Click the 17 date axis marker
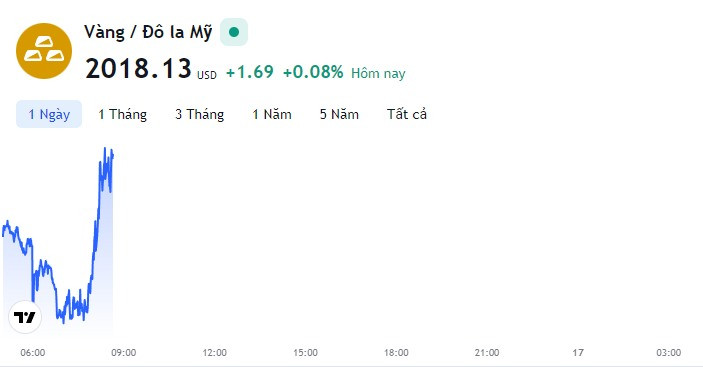Viewport: 703px width, 367px height. [x=578, y=353]
